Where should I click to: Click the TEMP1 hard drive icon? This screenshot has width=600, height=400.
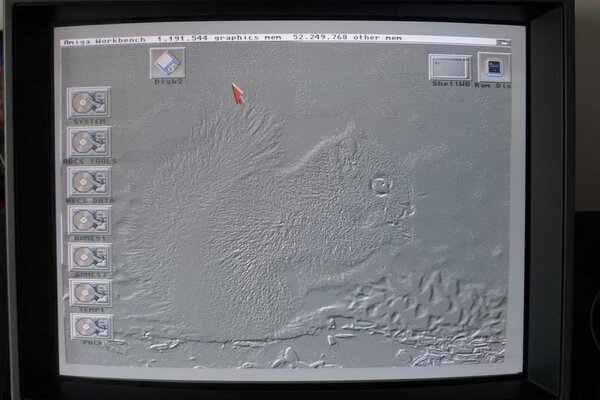tap(90, 293)
